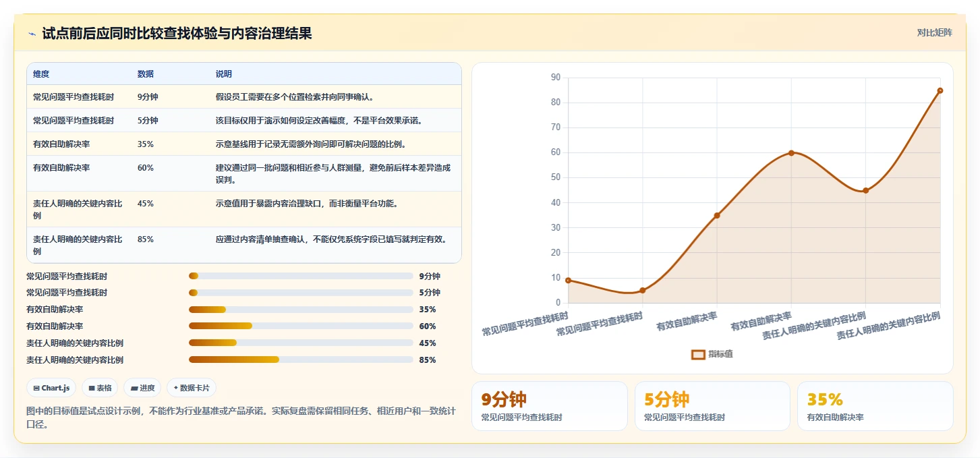Screen dimensions: 980x458
Task: Select the Chart.js chip
Action: 51,388
